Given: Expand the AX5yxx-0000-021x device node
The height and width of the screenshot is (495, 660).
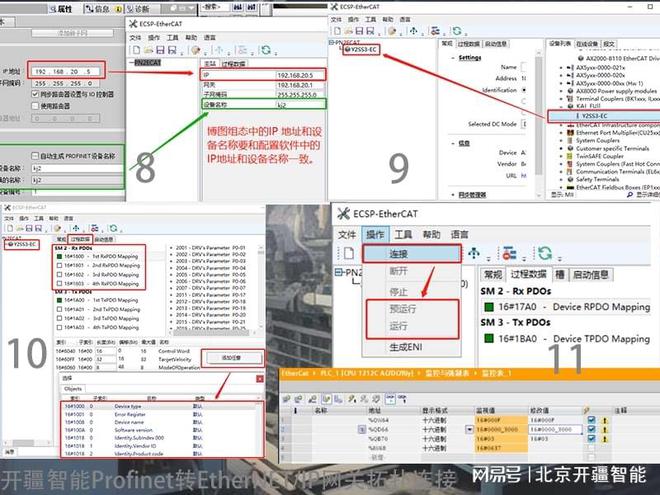Looking at the screenshot, I should (x=561, y=67).
